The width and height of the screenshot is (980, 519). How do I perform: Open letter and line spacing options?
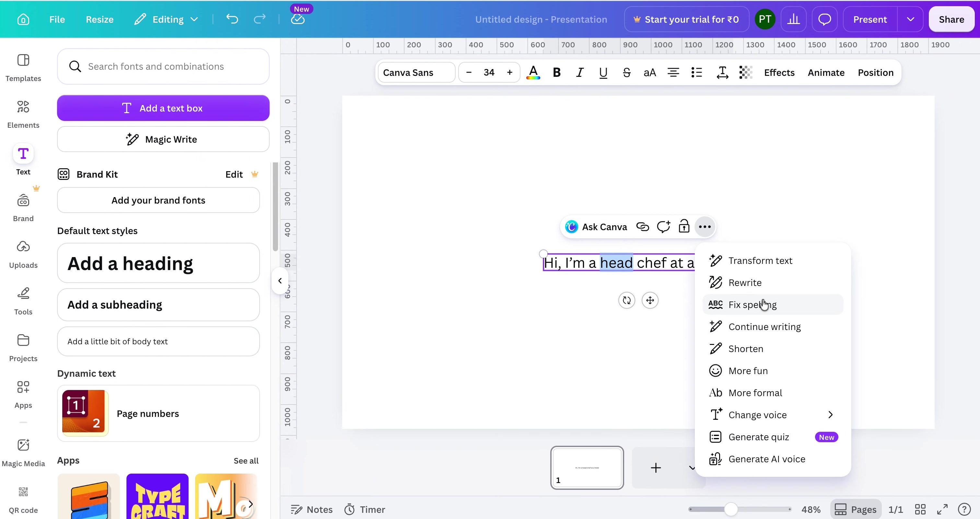pyautogui.click(x=722, y=72)
